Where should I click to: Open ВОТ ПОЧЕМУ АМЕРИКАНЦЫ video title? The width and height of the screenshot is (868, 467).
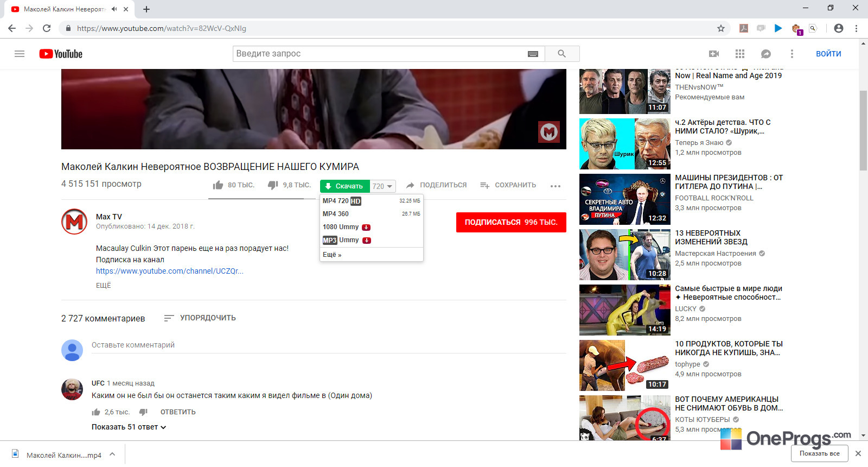[x=729, y=403]
